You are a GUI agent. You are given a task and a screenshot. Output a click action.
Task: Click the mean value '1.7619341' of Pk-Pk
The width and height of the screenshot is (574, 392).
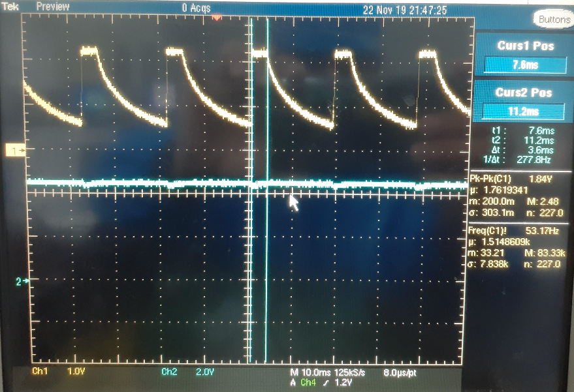pos(505,190)
